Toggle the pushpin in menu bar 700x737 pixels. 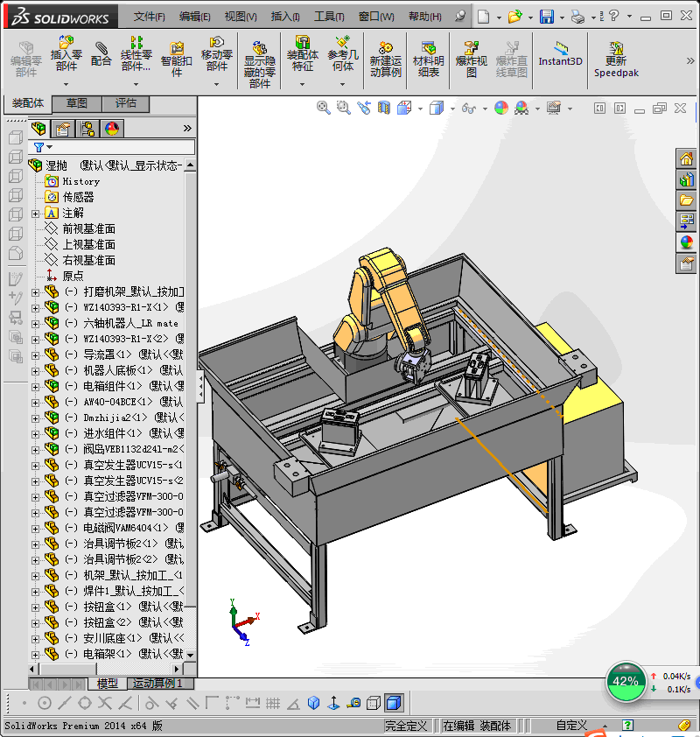pos(460,16)
